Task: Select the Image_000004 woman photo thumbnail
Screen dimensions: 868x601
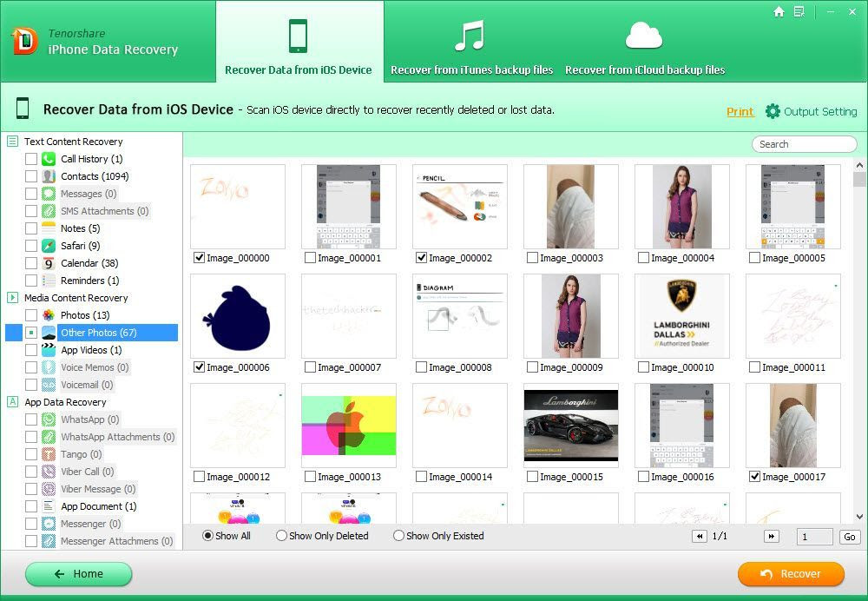Action: pos(682,207)
